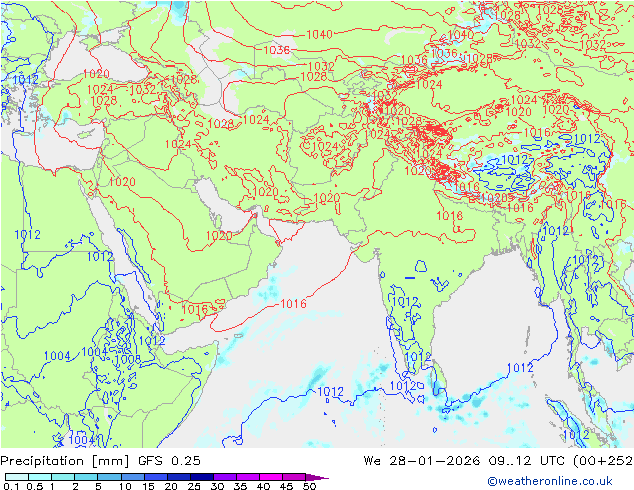Click the legend value '10'
634x490 pixels.
point(125,486)
